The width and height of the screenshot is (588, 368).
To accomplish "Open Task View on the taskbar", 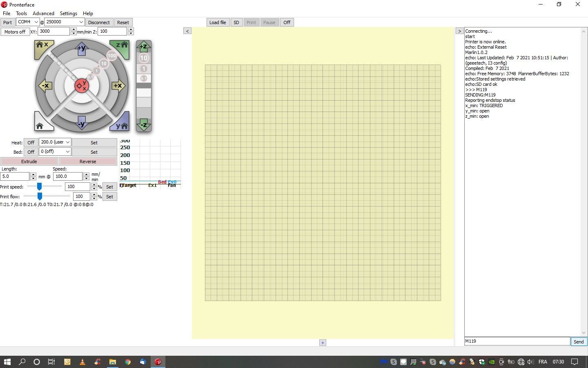I will coord(51,362).
